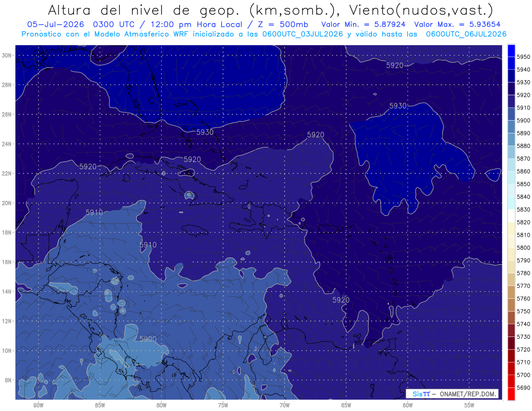This screenshot has height=411, width=532.
Task: Click the 5880 value in the color legend
Action: 523,146
